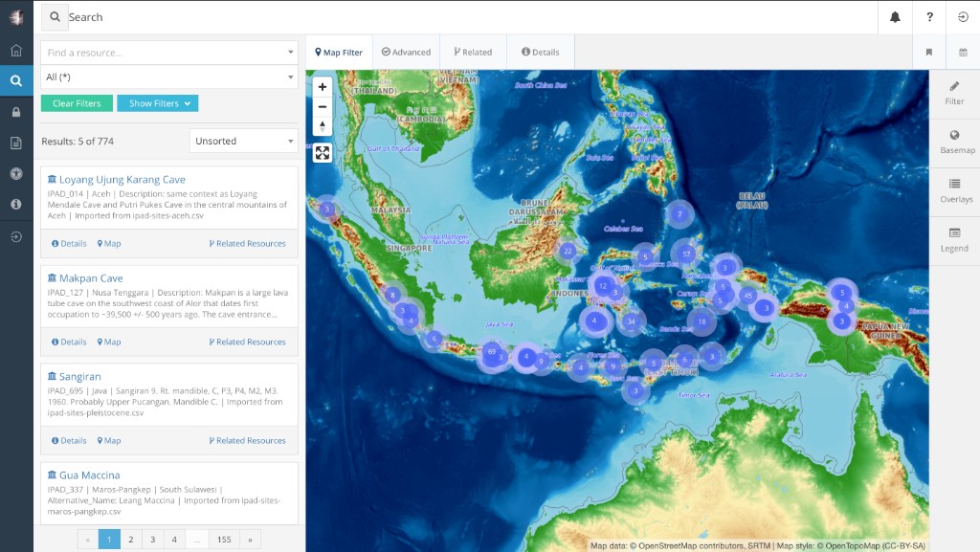Open Related Resources for Sangiran
The image size is (980, 552).
pyautogui.click(x=248, y=441)
